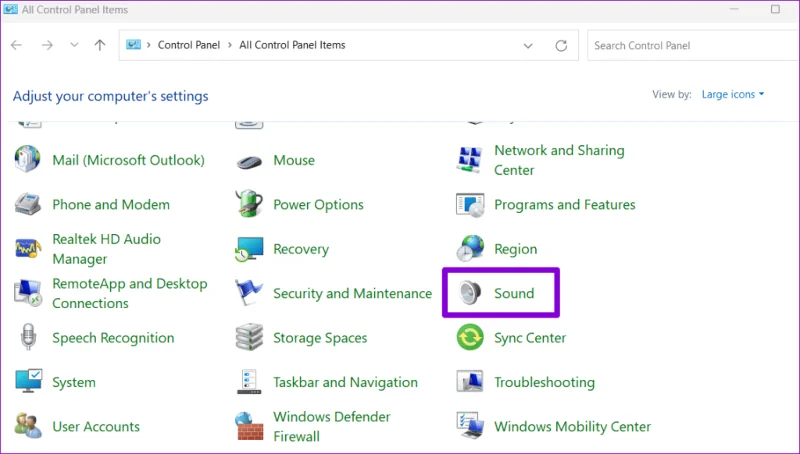Open the Windows Mobility Center icon
The image size is (800, 454).
click(469, 425)
